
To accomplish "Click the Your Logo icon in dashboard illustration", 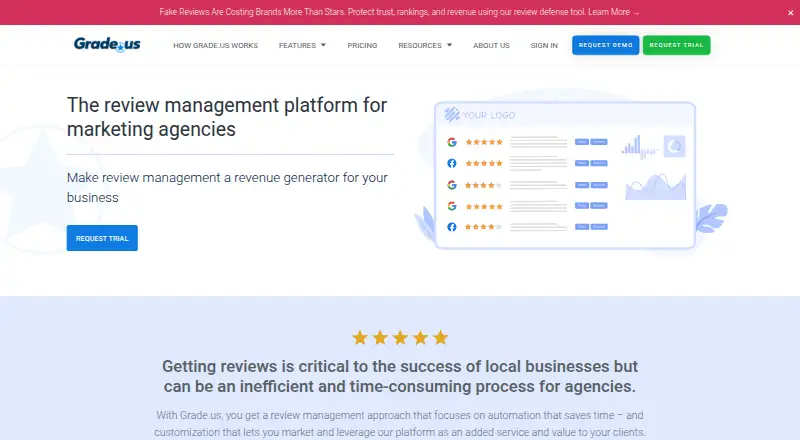I will (452, 114).
